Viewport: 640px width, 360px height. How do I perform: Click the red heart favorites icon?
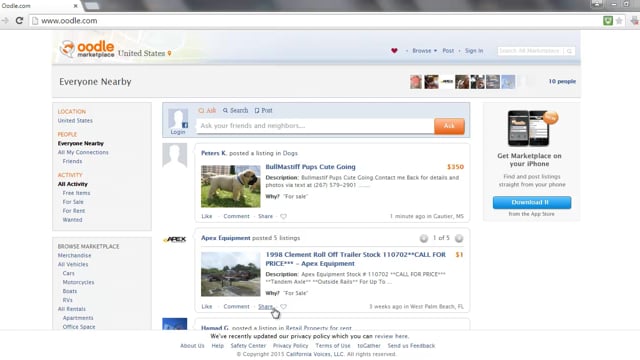pyautogui.click(x=394, y=51)
